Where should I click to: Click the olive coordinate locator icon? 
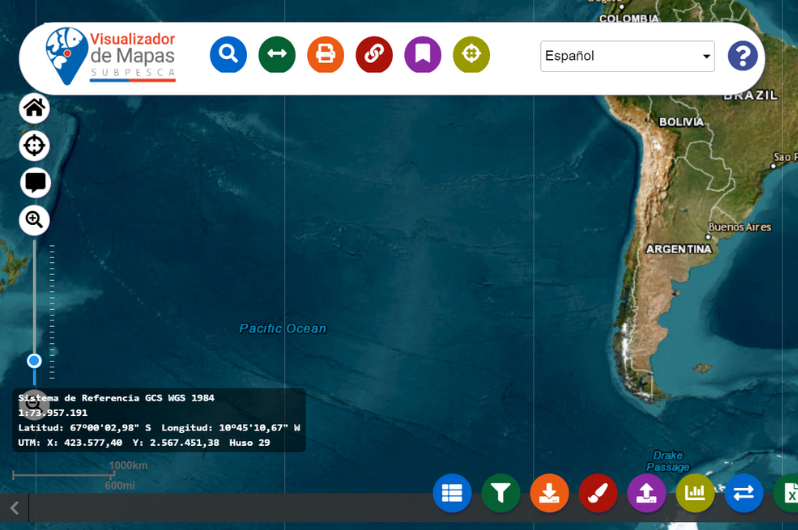tap(471, 54)
